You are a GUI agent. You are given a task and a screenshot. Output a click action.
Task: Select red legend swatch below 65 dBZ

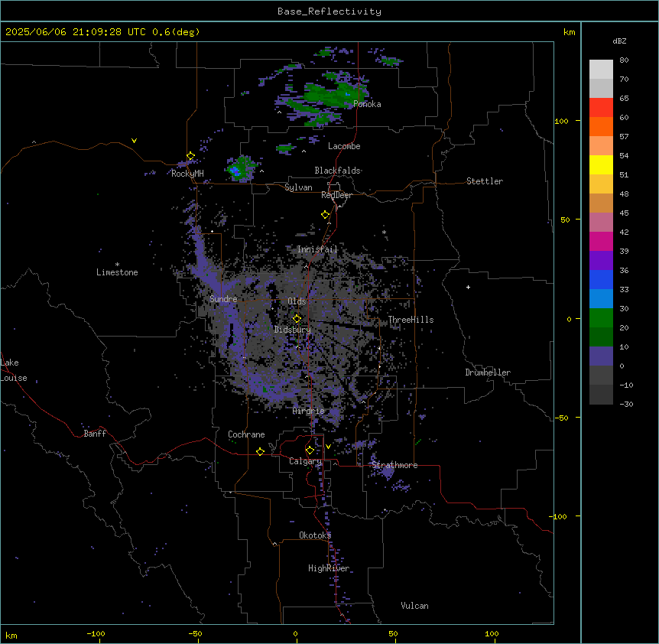pos(601,108)
